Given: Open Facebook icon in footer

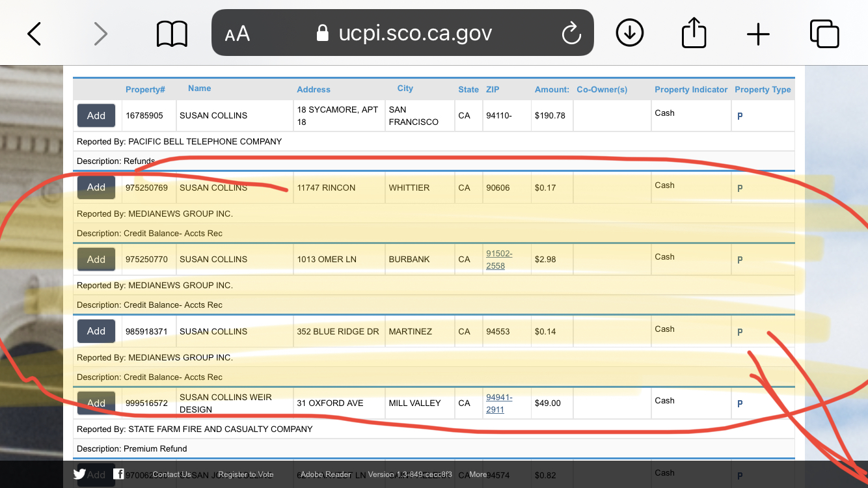Looking at the screenshot, I should coord(118,474).
